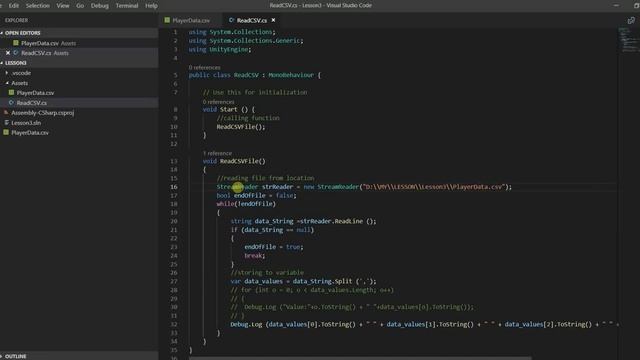Screen dimensions: 640x360
Task: Click the split editor icon in the top right
Action: click(631, 20)
